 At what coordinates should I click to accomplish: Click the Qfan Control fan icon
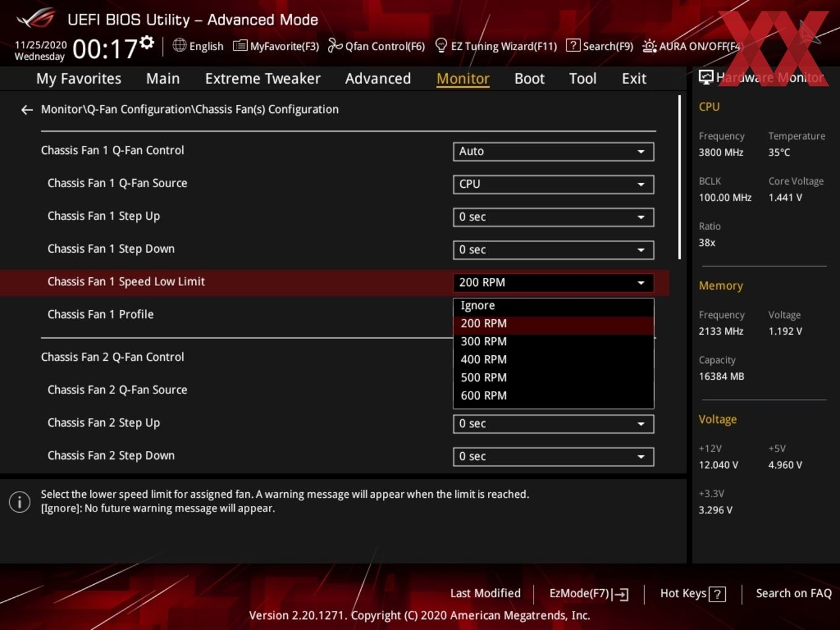pos(335,46)
